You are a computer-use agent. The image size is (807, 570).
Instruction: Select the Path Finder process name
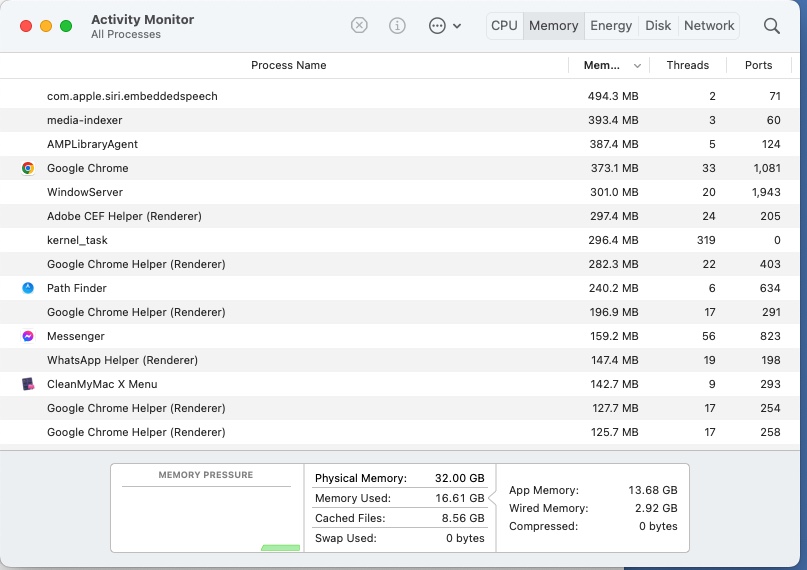77,288
